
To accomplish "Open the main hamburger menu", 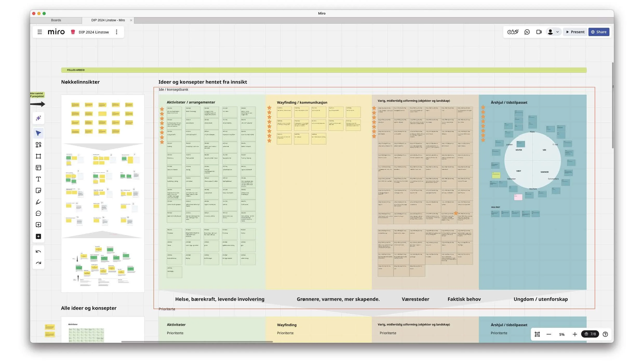I will pyautogui.click(x=40, y=32).
